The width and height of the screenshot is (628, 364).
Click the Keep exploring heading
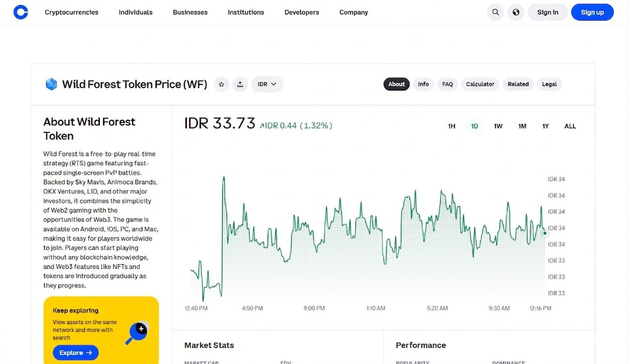76,311
